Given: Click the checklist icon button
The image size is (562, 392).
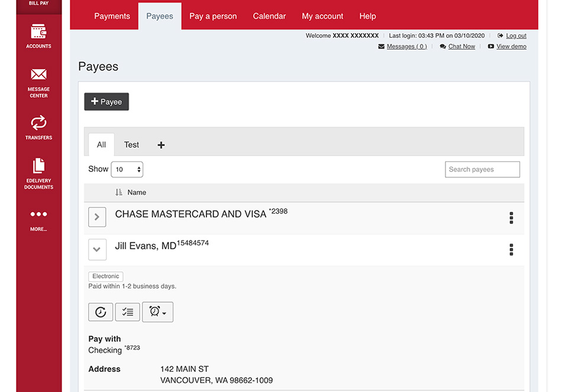Looking at the screenshot, I should (127, 312).
